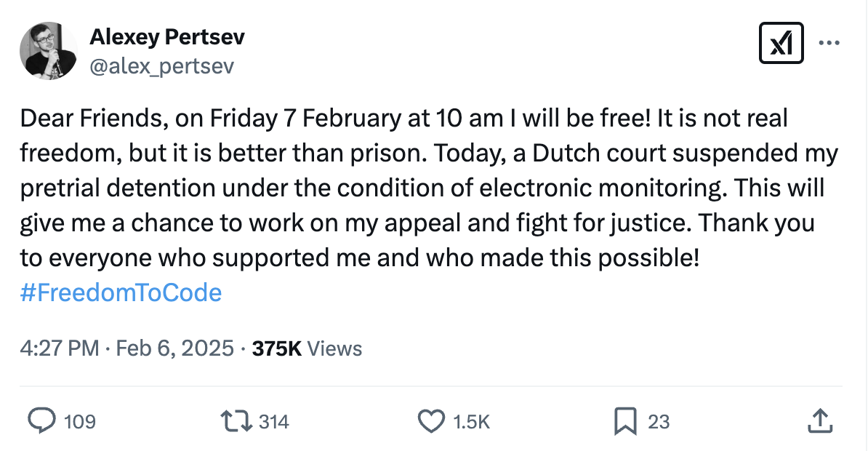Open the three-dot More options menu
Screen dimensions: 868x451
829,42
